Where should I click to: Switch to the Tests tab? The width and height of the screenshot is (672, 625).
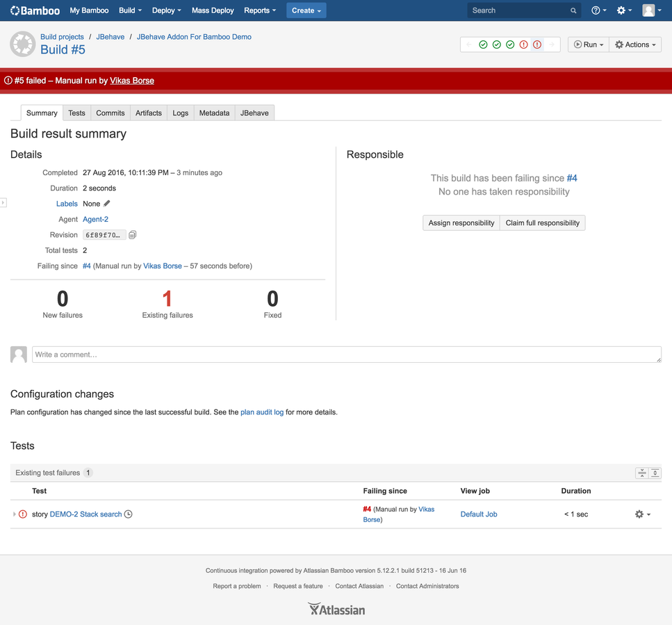(x=76, y=113)
